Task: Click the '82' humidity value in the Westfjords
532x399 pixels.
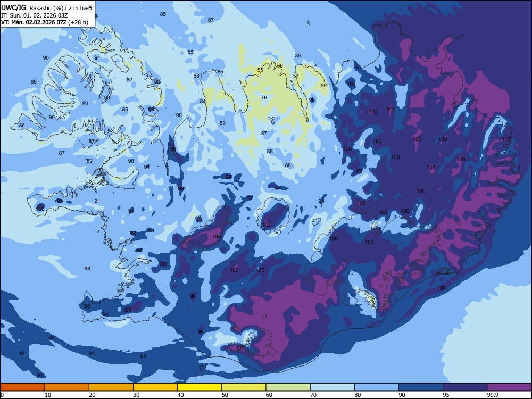Action: click(129, 79)
